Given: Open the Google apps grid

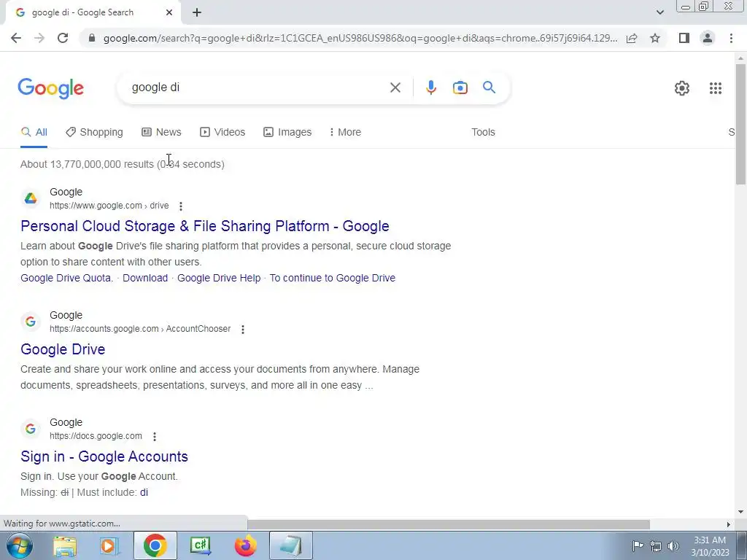Looking at the screenshot, I should pos(716,88).
